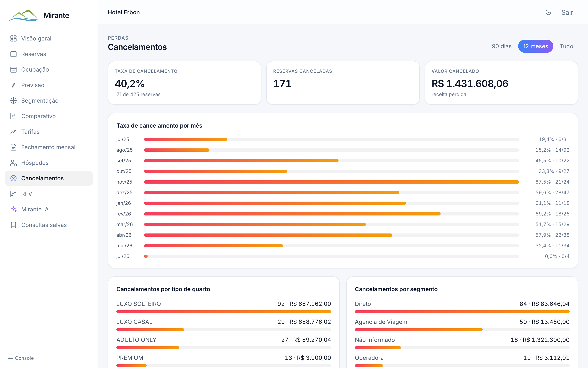Image resolution: width=588 pixels, height=368 pixels.
Task: Click the nov/25 cancellation bar
Action: (x=331, y=182)
